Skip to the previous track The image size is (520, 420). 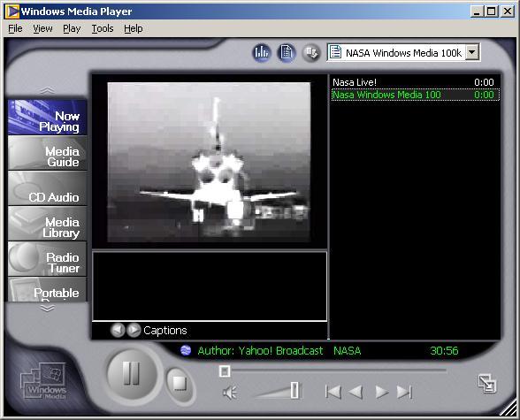333,393
